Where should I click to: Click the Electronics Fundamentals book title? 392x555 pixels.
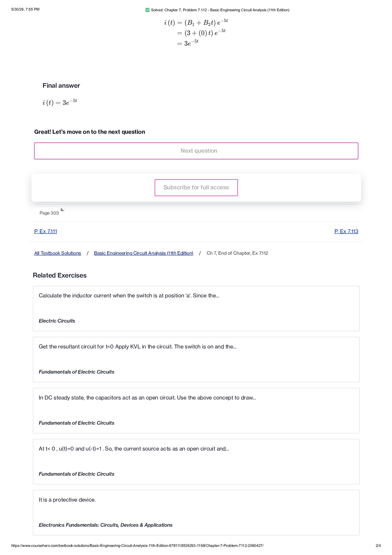pyautogui.click(x=106, y=525)
